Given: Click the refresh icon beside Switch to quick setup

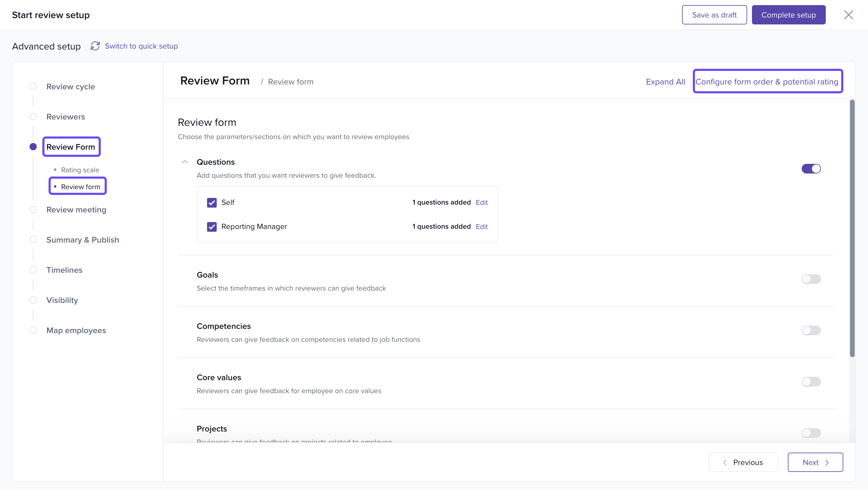Looking at the screenshot, I should [x=95, y=46].
